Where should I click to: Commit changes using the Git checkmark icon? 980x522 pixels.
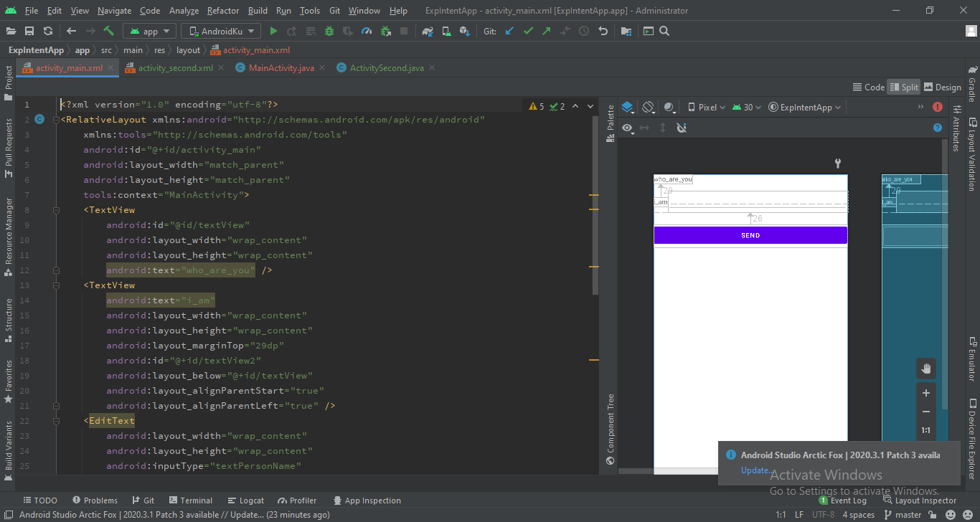[x=528, y=31]
